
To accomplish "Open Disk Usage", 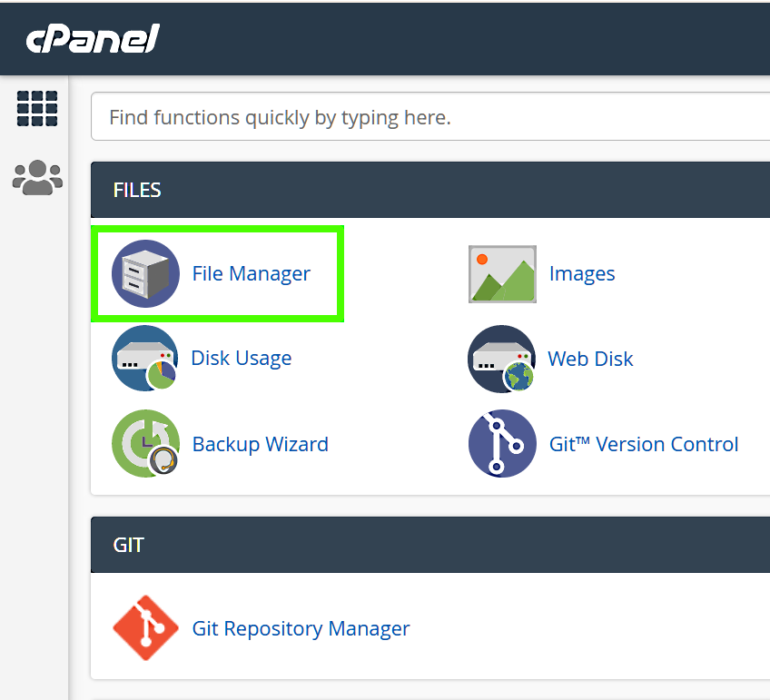I will [x=242, y=358].
